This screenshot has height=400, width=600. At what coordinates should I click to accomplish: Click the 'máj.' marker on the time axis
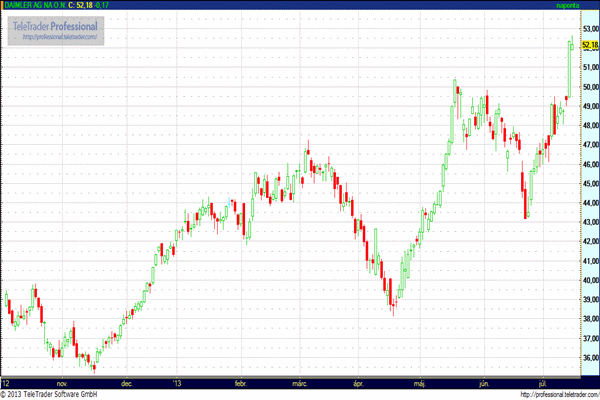418,383
